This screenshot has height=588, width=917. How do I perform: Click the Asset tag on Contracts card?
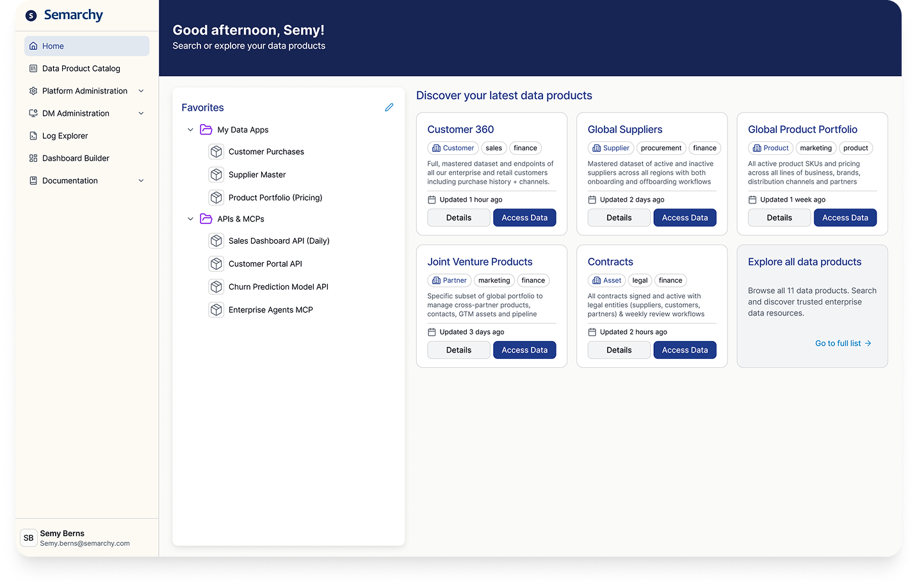pyautogui.click(x=606, y=280)
